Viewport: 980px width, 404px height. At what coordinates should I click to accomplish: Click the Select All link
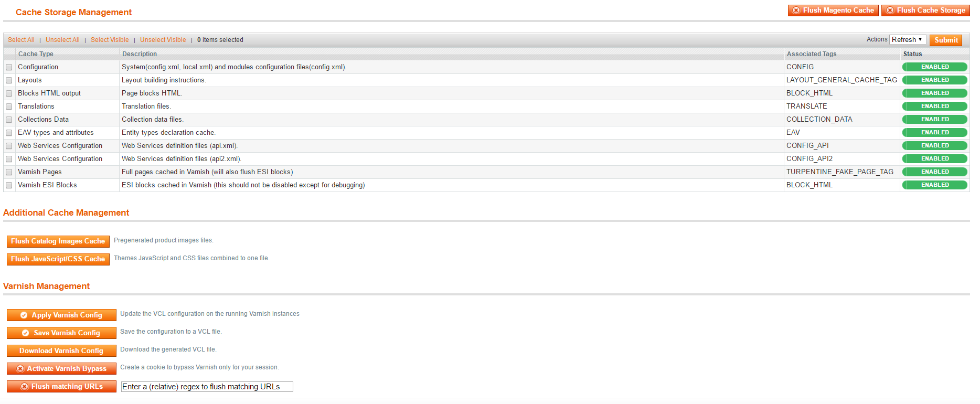pyautogui.click(x=21, y=39)
